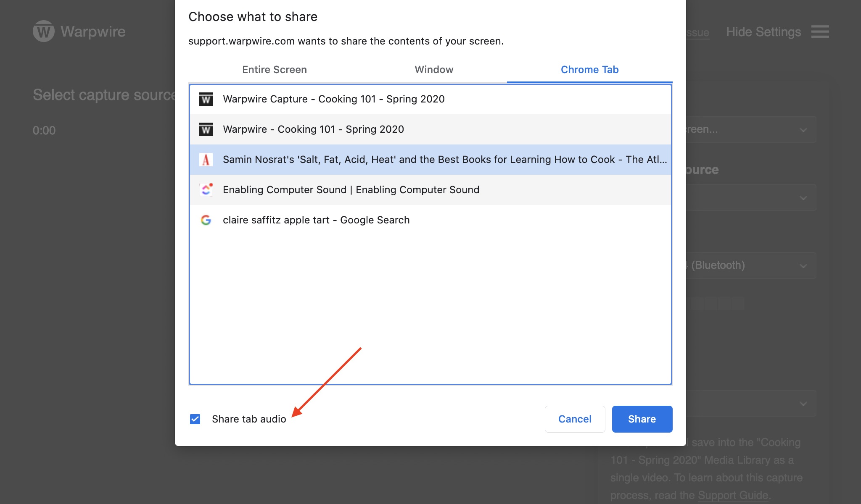Open the hamburger menu in background page
Viewport: 861px width, 504px height.
click(x=820, y=31)
